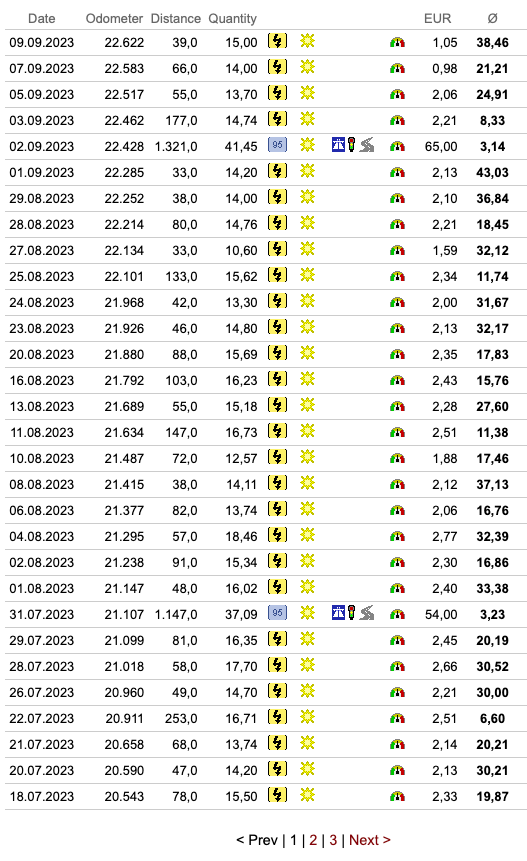Click the Next > link

(x=369, y=840)
